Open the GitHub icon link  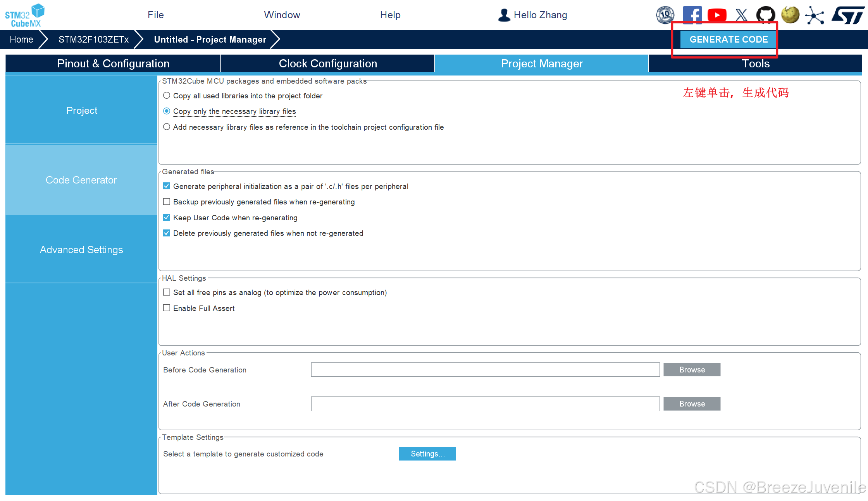click(765, 15)
